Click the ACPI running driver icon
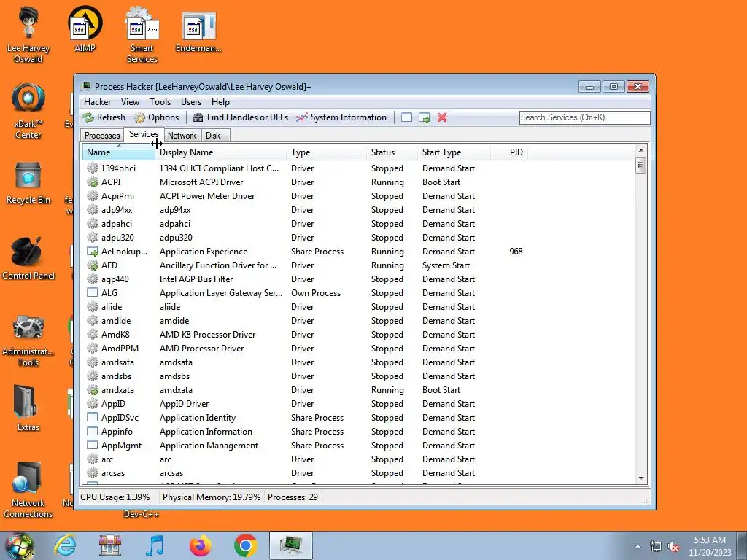The image size is (747, 560). pos(93,182)
